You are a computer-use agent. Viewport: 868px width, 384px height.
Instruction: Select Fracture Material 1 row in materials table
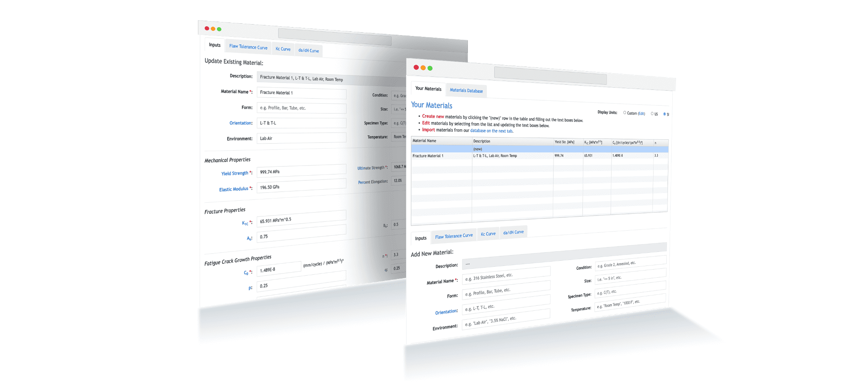540,156
